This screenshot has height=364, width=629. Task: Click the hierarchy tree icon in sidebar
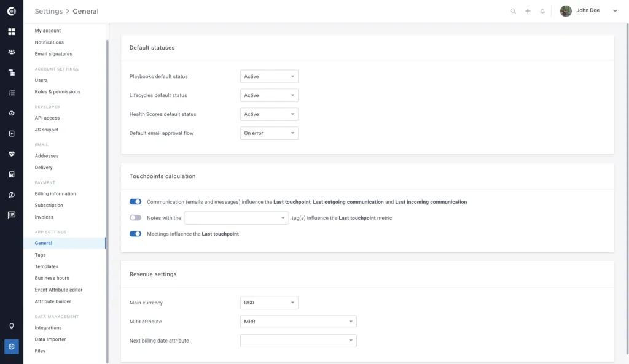tap(12, 72)
